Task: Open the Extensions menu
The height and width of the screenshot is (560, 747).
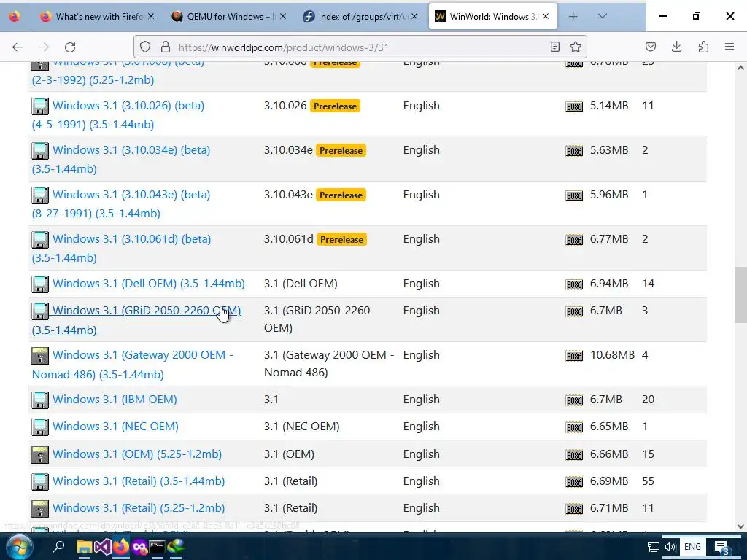Action: tap(703, 47)
